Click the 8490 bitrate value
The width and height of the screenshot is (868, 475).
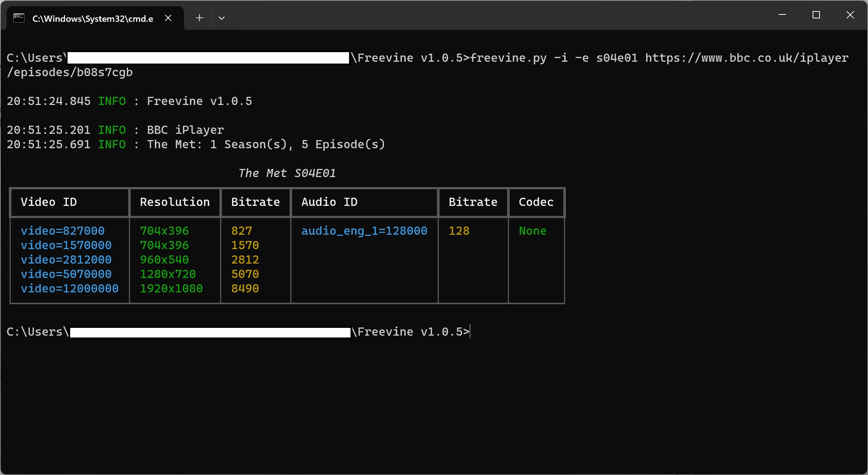point(245,288)
